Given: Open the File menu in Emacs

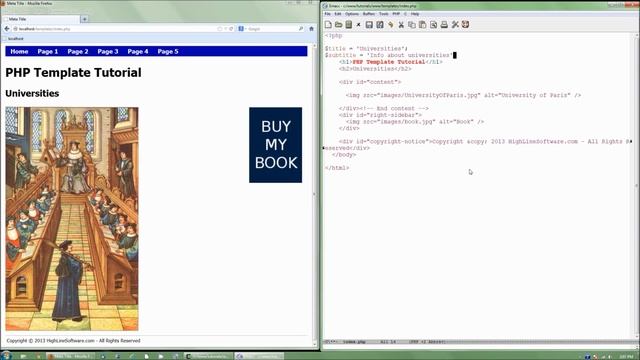Looking at the screenshot, I should (327, 14).
